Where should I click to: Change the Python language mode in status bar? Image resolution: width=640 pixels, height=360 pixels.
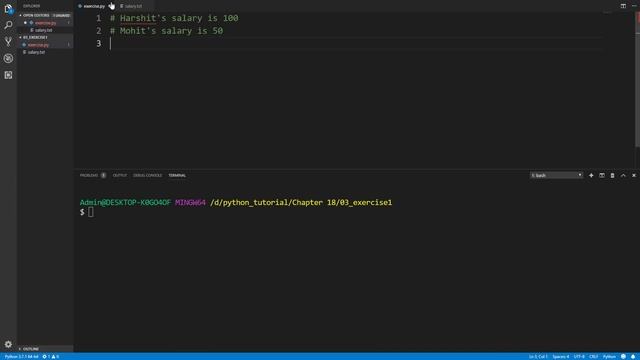click(609, 356)
